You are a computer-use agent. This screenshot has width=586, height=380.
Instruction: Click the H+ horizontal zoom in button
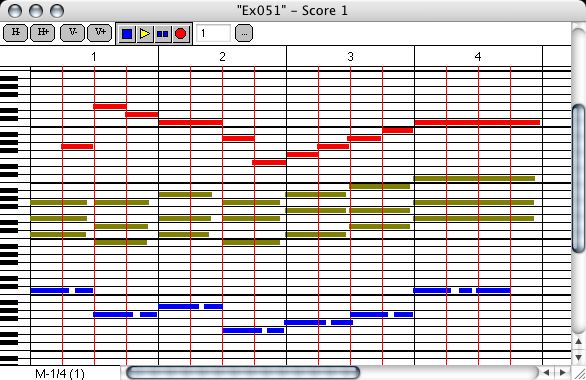pos(43,33)
